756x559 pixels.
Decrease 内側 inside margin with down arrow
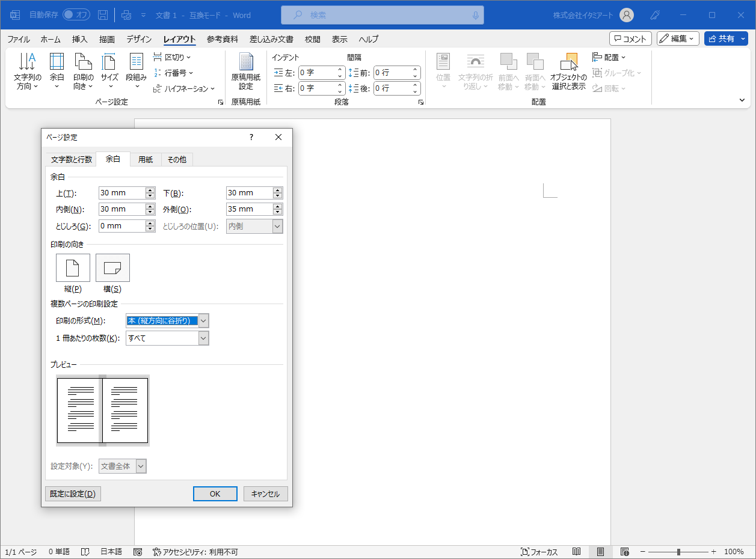coord(150,212)
